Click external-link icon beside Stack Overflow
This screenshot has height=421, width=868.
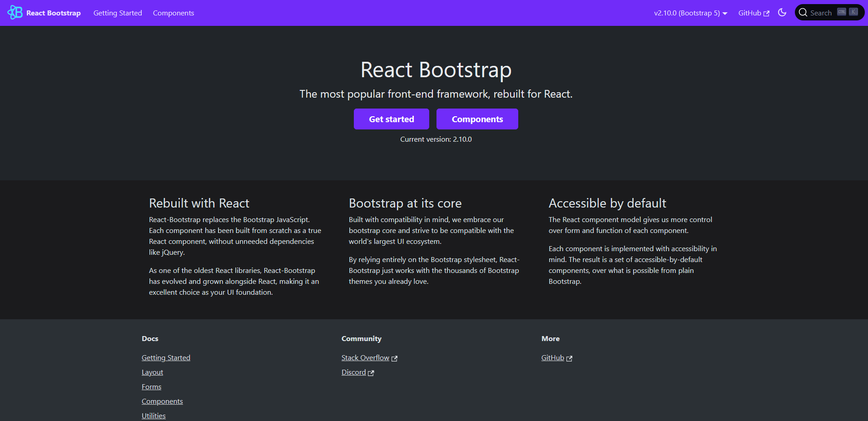point(394,358)
